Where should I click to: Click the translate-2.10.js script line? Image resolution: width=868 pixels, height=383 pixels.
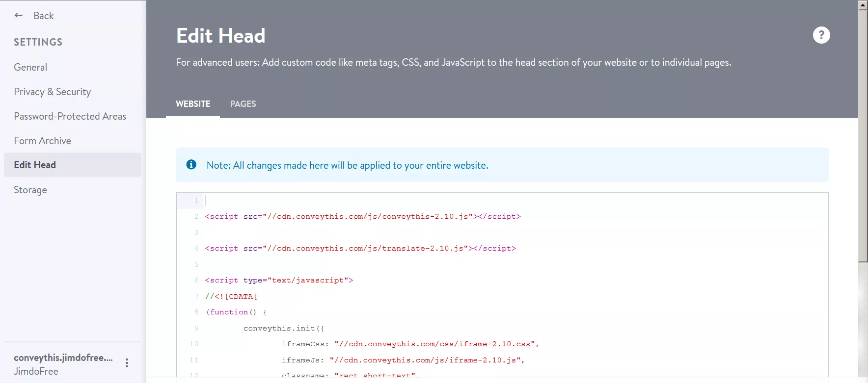(360, 248)
